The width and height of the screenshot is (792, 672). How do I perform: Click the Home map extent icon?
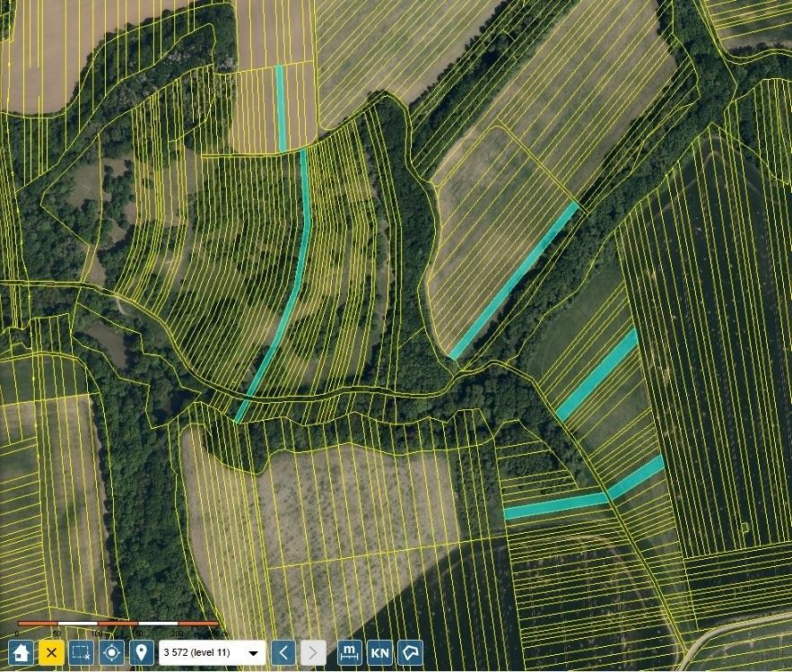click(22, 652)
